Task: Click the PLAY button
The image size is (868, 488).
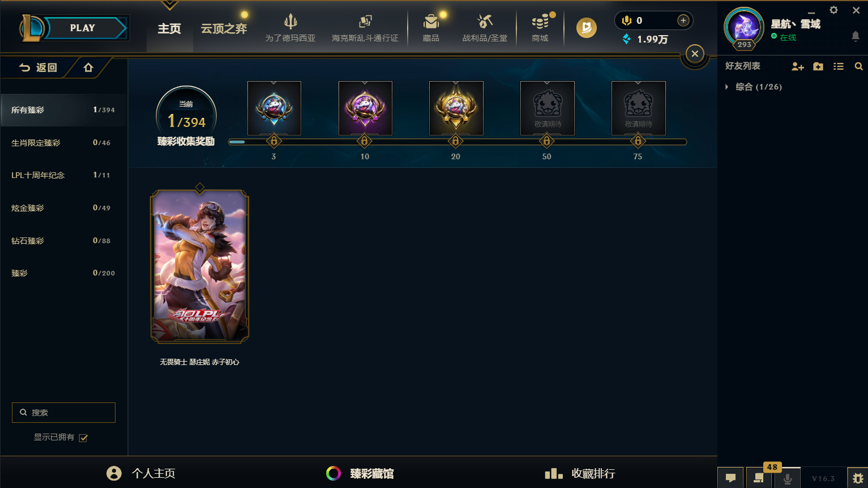Action: pyautogui.click(x=83, y=28)
